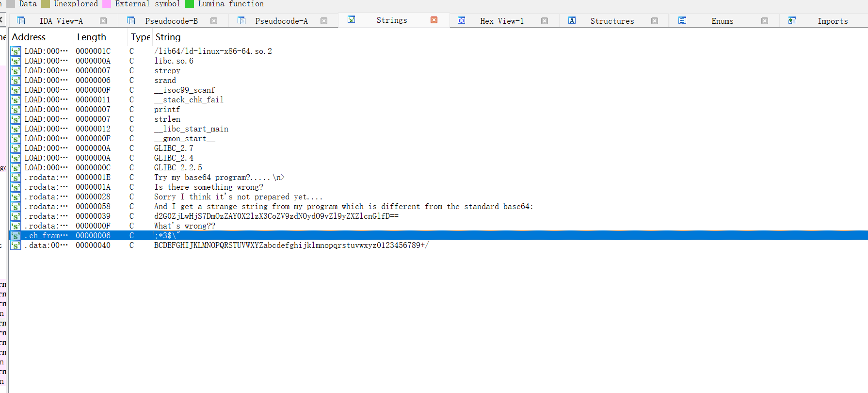
Task: Select the 'd2G0ZjLwHjS7DmOz...' encoded string
Action: pos(276,216)
